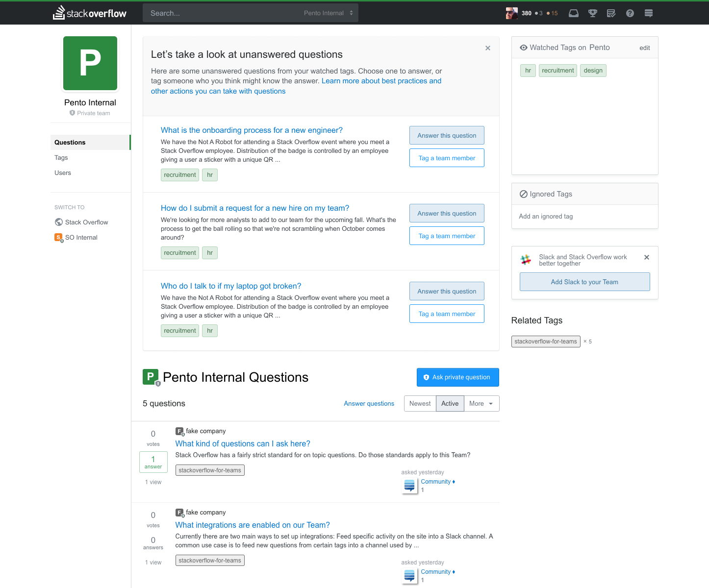Click the Slack logo icon
The image size is (709, 588).
click(x=526, y=260)
